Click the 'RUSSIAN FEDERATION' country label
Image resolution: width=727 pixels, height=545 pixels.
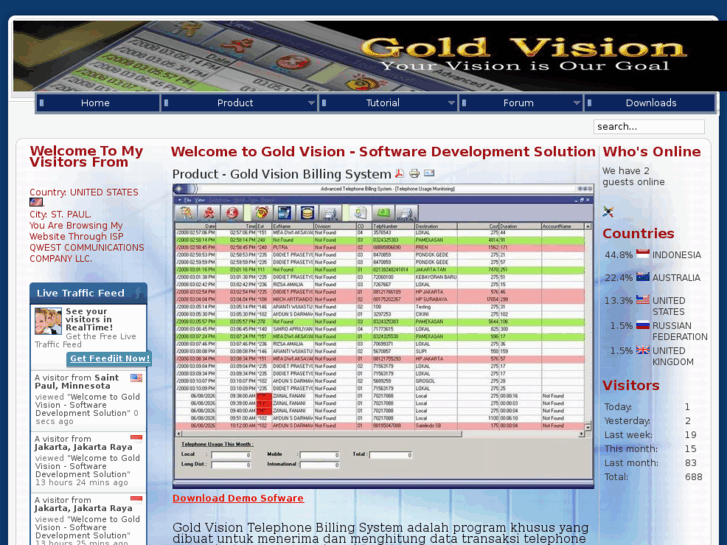pyautogui.click(x=680, y=331)
